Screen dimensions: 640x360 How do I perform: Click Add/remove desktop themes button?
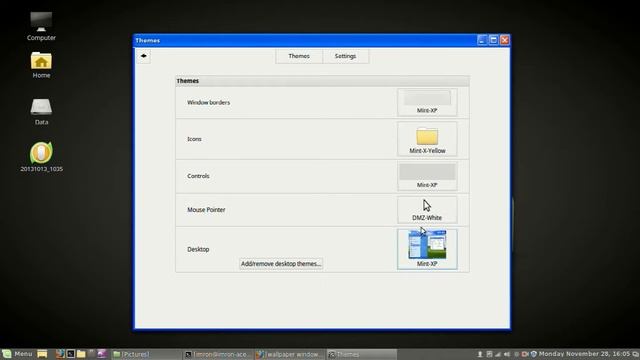[281, 264]
